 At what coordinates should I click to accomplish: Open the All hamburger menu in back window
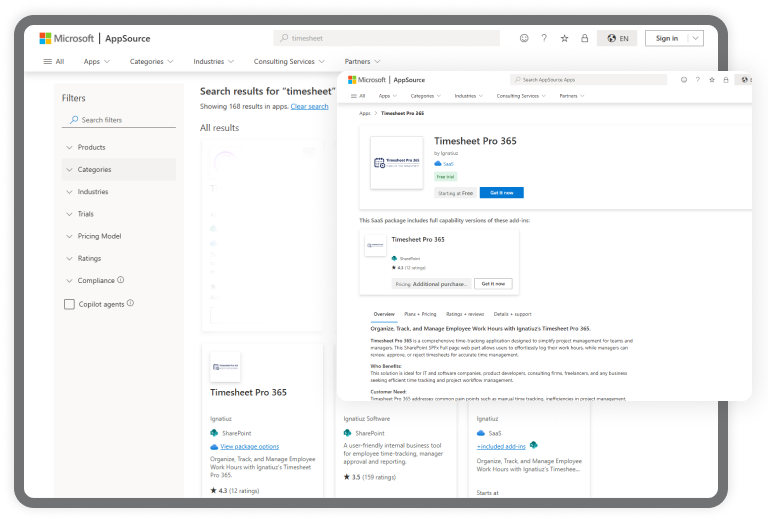(54, 62)
